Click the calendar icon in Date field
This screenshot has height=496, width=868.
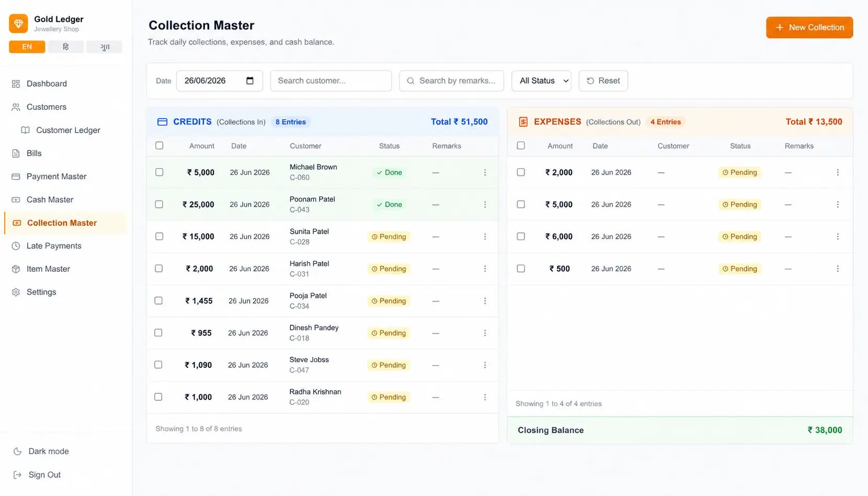tap(250, 81)
